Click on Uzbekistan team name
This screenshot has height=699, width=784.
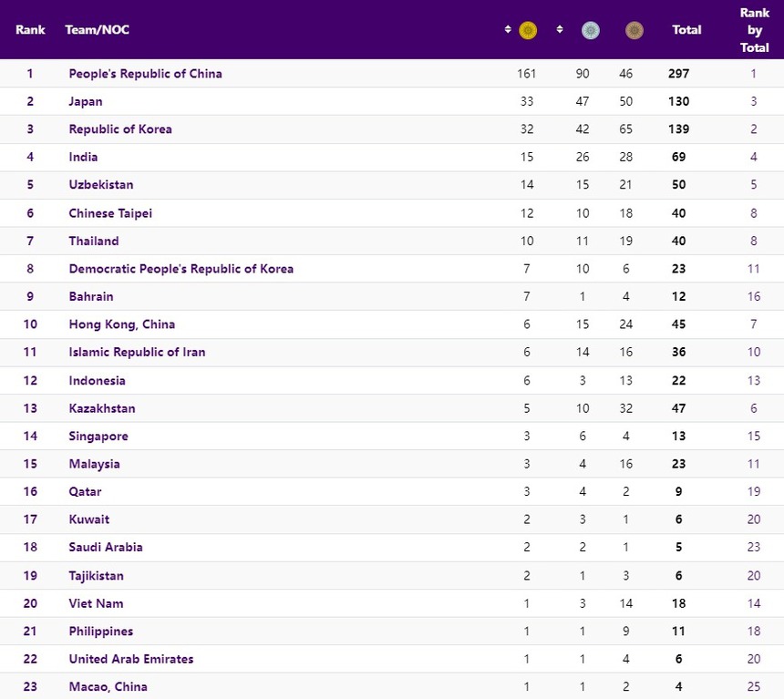pyautogui.click(x=101, y=185)
